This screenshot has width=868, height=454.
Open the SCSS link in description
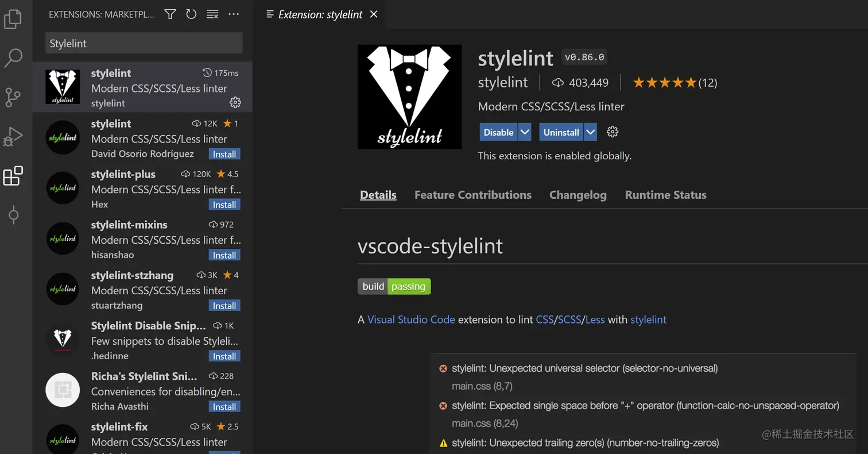570,320
